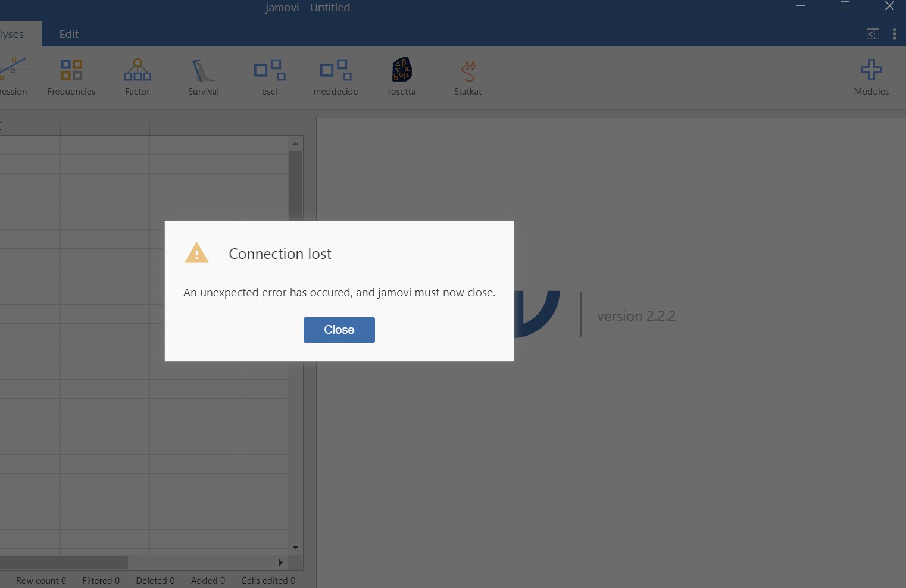The image size is (906, 588).
Task: Click the Deleted 0 status
Action: 155,581
